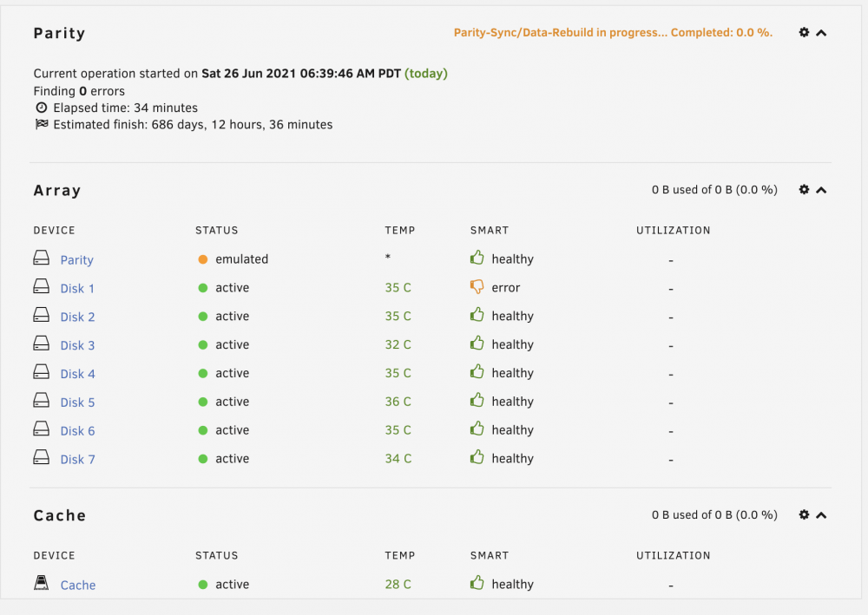The image size is (868, 615).
Task: Click the 'Finding 0 errors' text
Action: (79, 91)
